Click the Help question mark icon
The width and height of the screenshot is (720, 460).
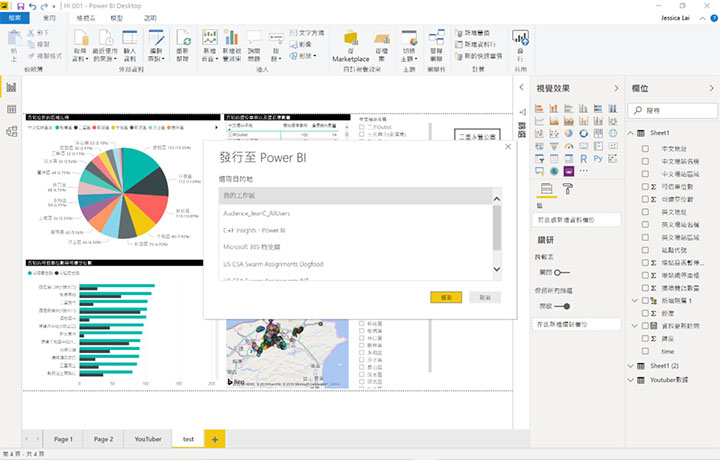coord(714,18)
